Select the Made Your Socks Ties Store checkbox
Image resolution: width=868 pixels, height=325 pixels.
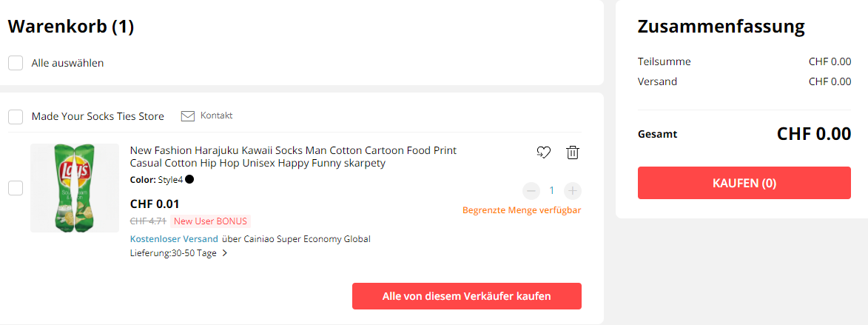click(x=16, y=117)
